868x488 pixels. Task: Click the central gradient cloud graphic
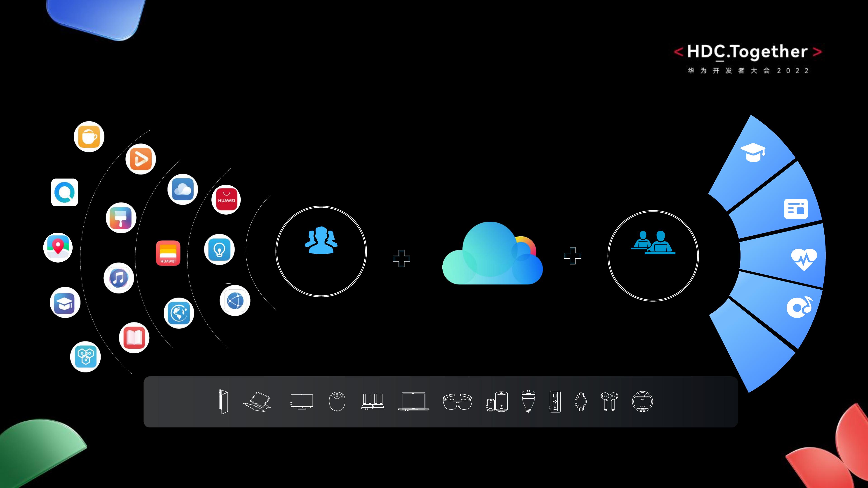tap(492, 255)
